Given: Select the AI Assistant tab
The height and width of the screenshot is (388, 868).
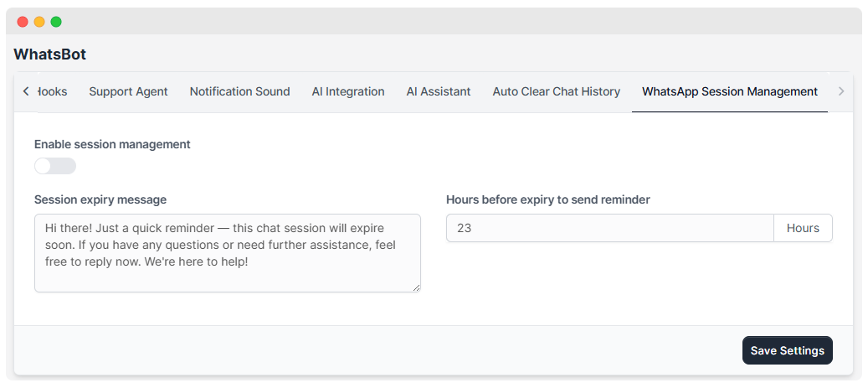Looking at the screenshot, I should tap(439, 91).
